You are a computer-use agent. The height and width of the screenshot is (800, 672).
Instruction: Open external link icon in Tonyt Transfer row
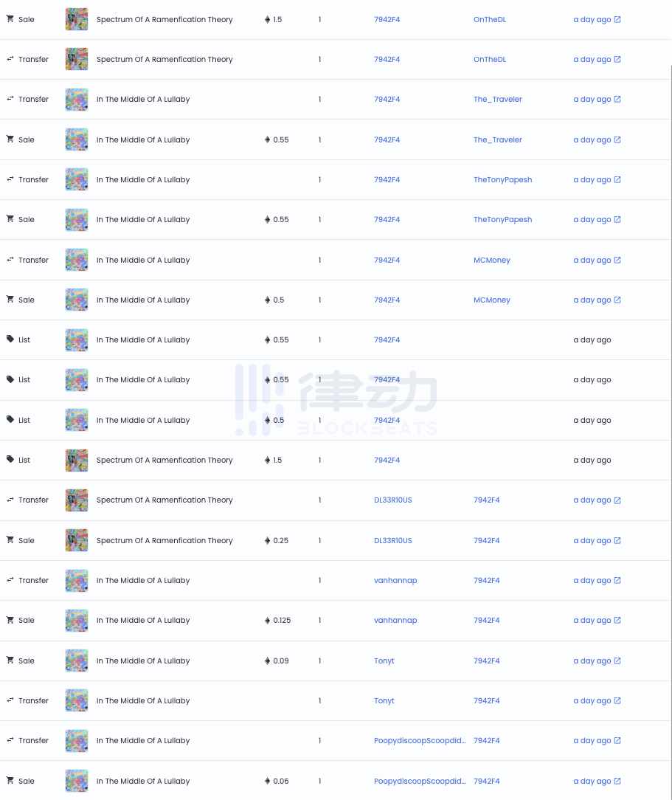coord(617,700)
